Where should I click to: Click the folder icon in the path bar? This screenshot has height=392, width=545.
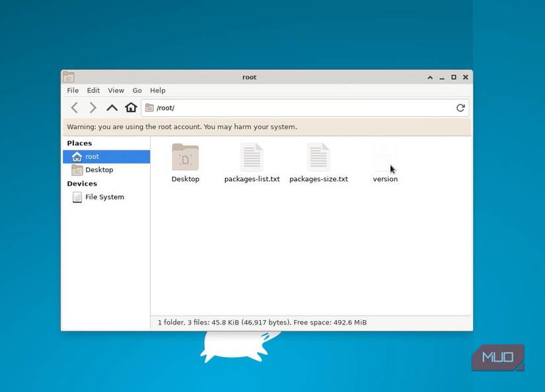(x=149, y=108)
